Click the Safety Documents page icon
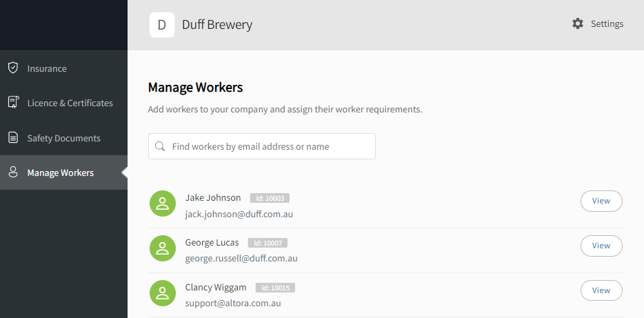644x318 pixels. [12, 138]
